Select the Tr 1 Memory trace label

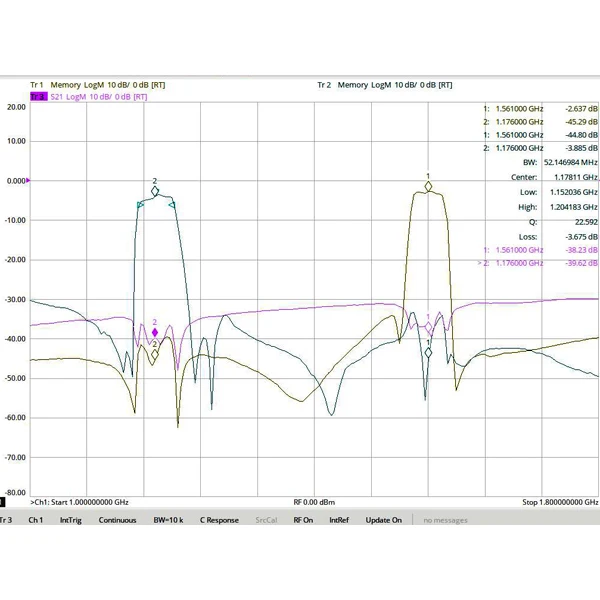point(98,85)
